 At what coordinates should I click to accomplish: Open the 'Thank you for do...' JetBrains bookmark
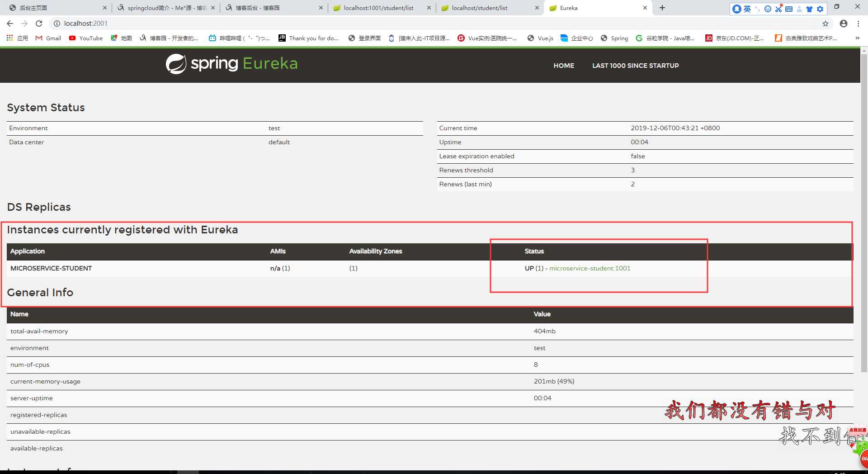pos(308,38)
